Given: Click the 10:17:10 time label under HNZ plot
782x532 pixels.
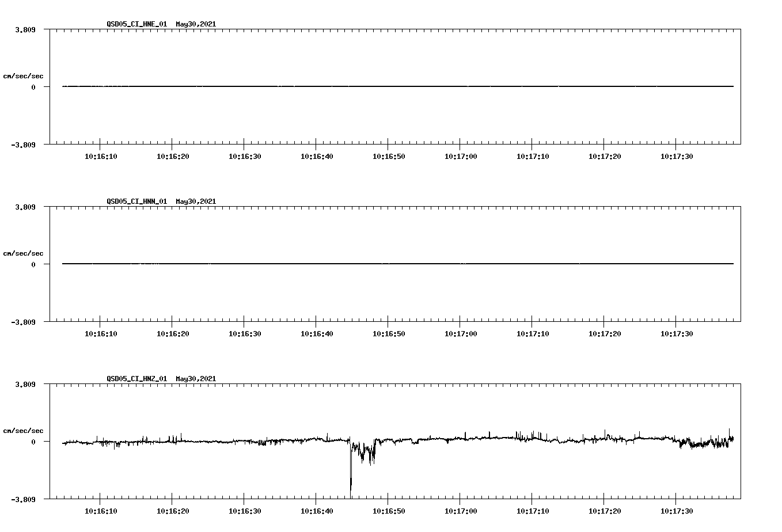Looking at the screenshot, I should [533, 511].
